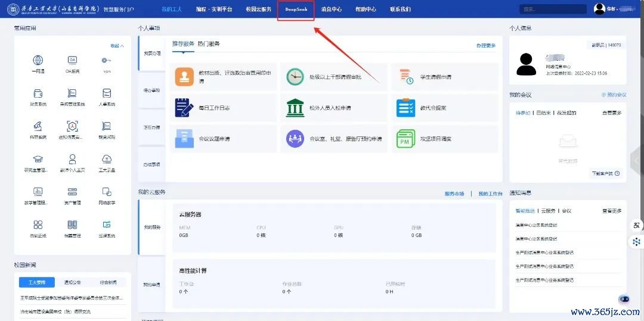The width and height of the screenshot is (644, 321).
Task: Select 办结事项 side tab
Action: coord(152,164)
